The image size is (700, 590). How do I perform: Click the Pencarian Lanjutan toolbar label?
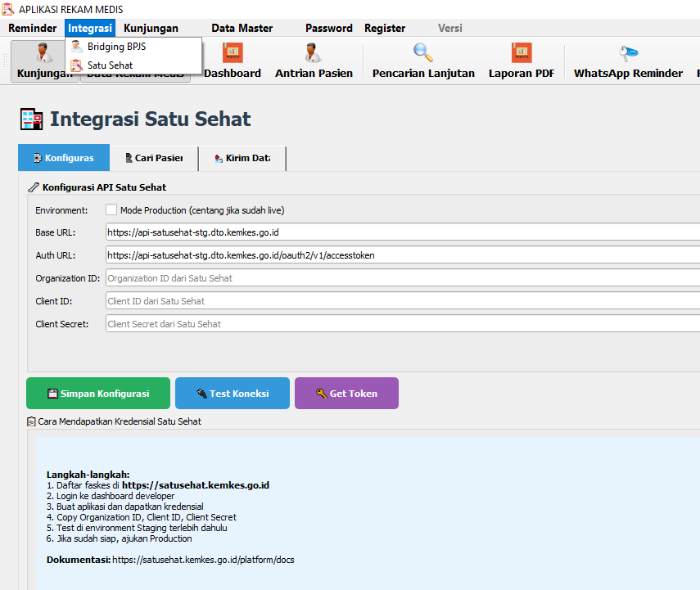pyautogui.click(x=423, y=73)
